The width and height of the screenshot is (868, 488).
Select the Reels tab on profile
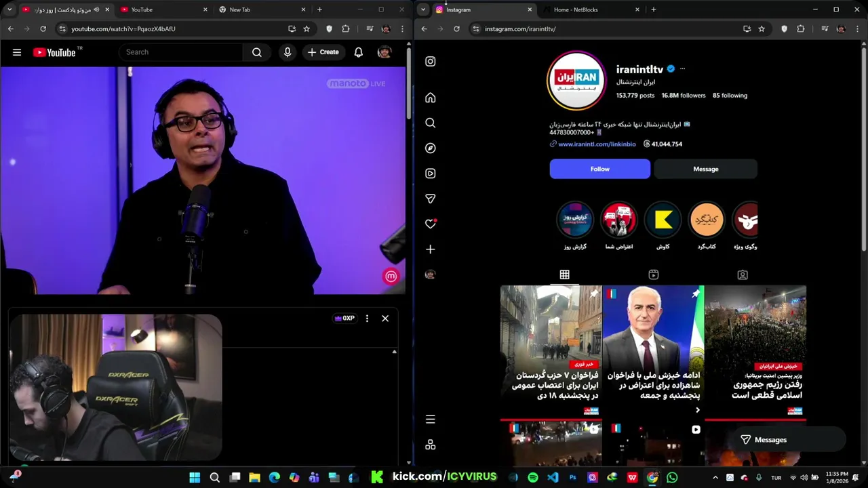tap(653, 274)
